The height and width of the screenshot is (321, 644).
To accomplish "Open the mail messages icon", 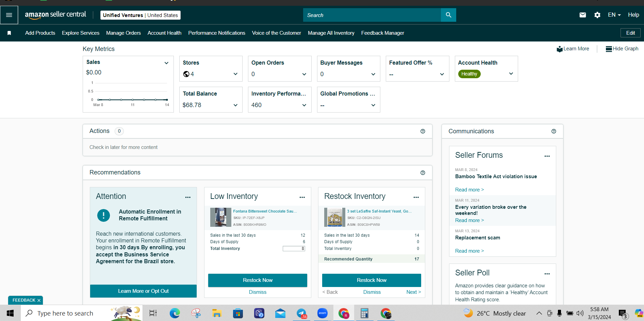I will click(583, 15).
